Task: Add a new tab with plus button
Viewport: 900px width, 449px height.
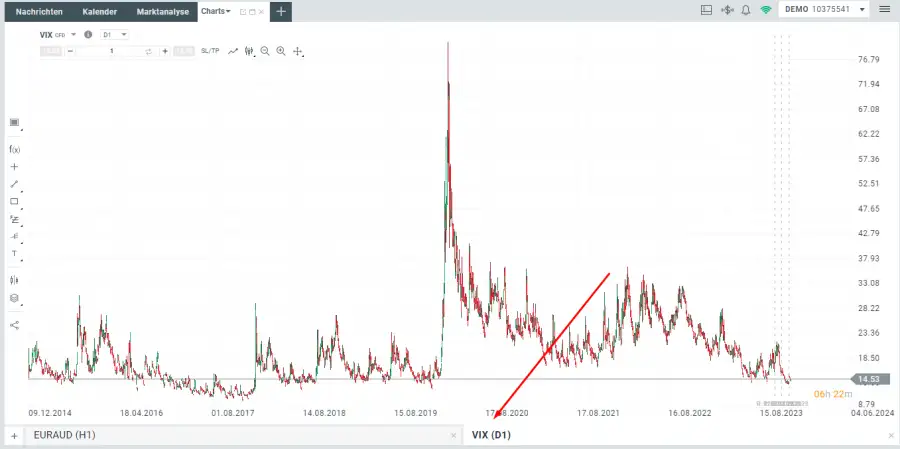Action: click(281, 11)
